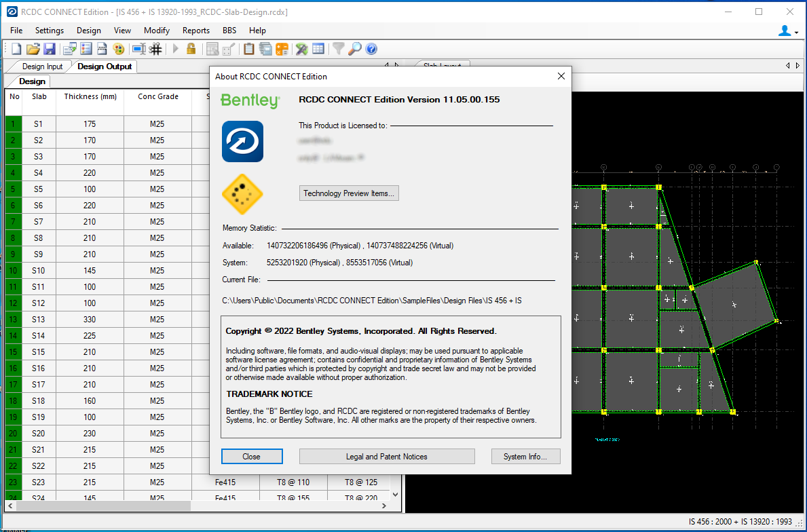The height and width of the screenshot is (532, 807).
Task: Click the 330 thickness value
Action: click(90, 320)
